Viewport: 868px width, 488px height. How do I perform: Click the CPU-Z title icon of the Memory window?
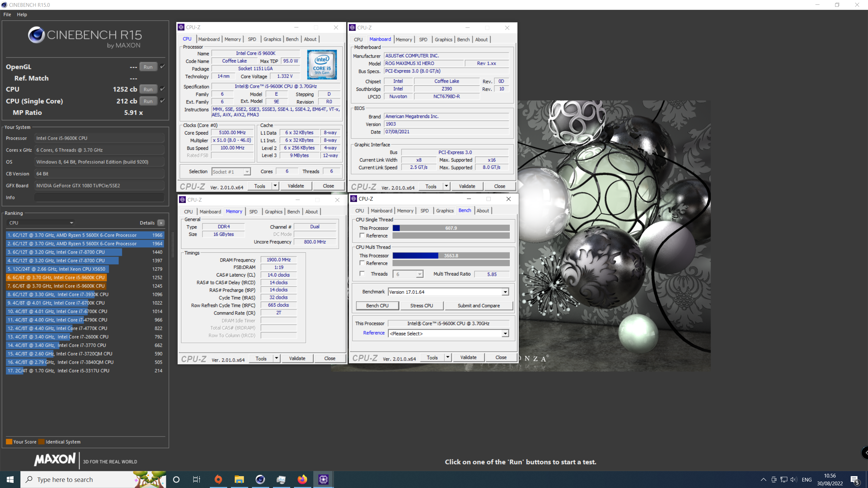point(183,200)
